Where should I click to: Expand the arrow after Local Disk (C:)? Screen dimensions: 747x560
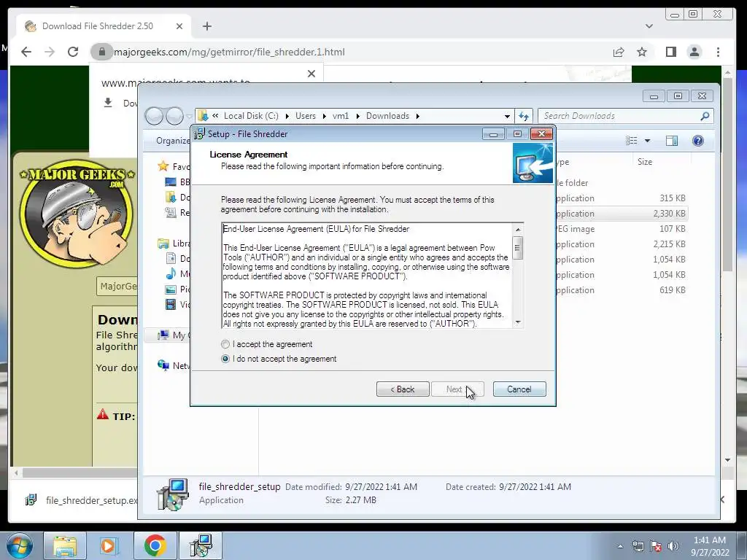point(287,116)
